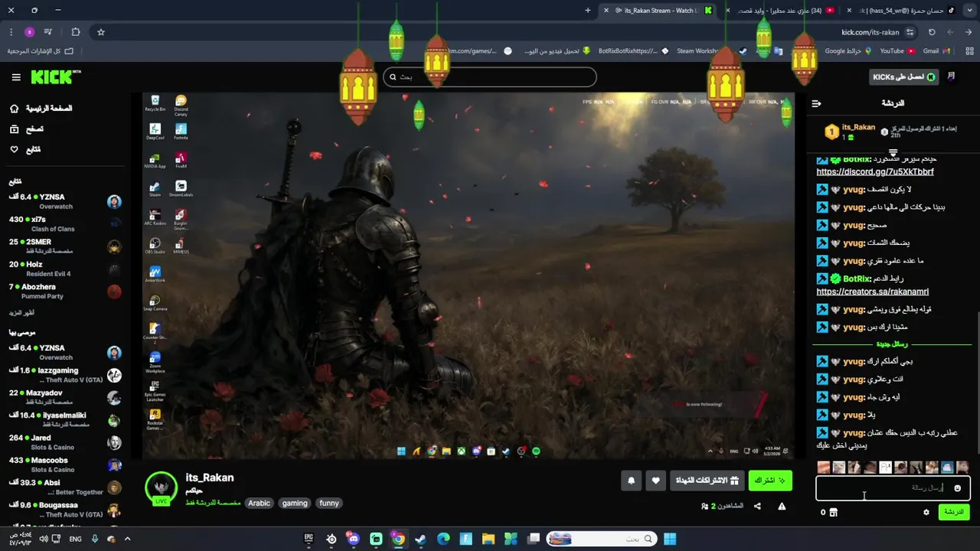Open the icon right of the KICKs button
The height and width of the screenshot is (551, 980).
point(952,77)
